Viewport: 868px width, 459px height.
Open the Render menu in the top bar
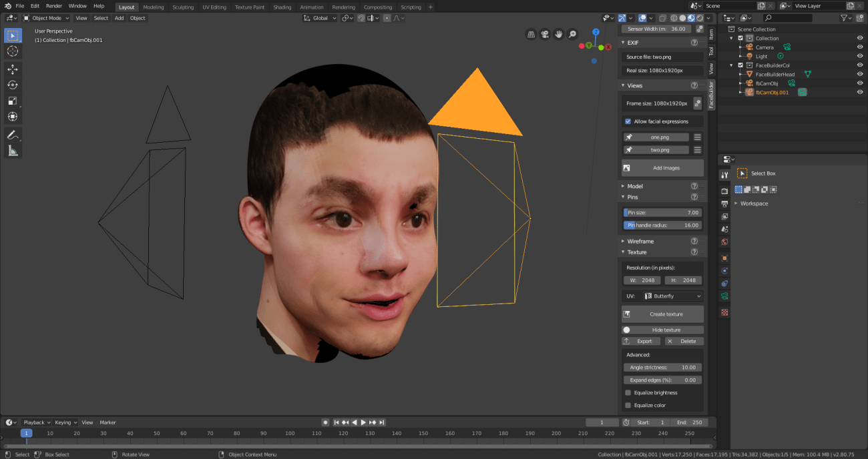[53, 5]
